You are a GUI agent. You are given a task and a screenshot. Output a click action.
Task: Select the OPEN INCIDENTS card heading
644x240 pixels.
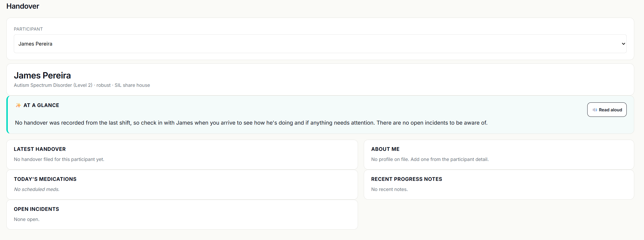pyautogui.click(x=36, y=209)
